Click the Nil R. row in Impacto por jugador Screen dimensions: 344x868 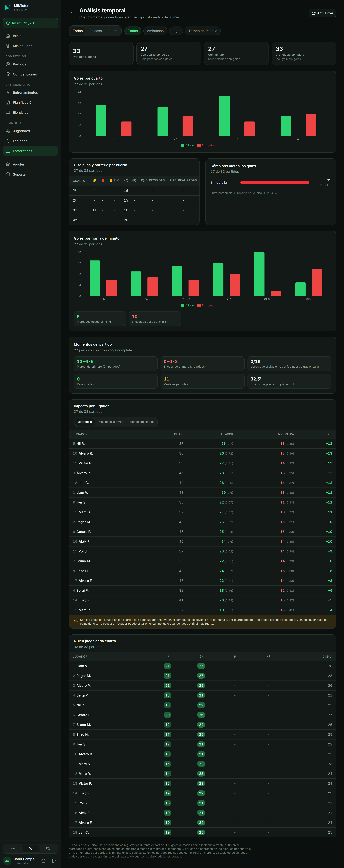click(202, 444)
